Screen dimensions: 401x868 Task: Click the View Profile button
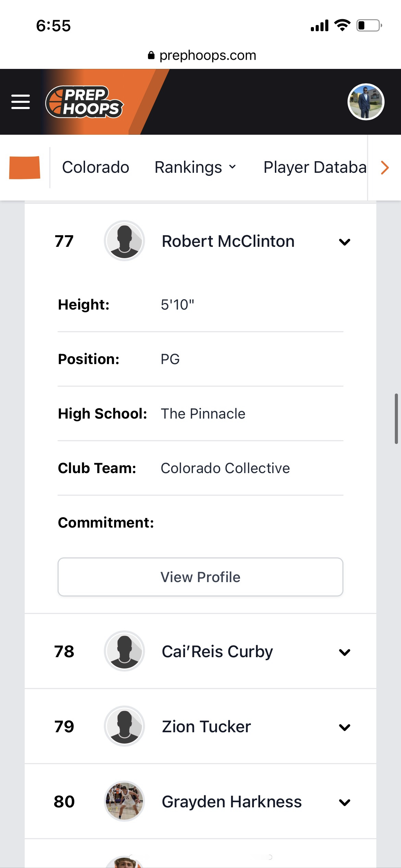[x=200, y=577]
